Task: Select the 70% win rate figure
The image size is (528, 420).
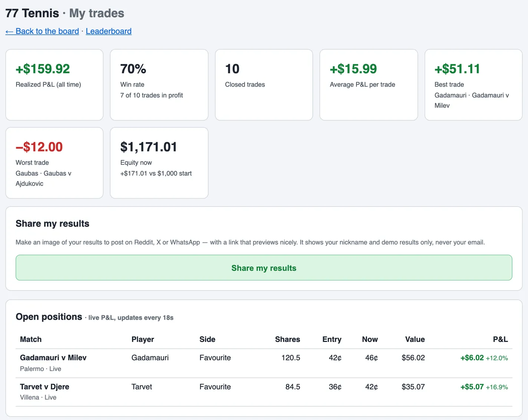Action: [x=133, y=69]
